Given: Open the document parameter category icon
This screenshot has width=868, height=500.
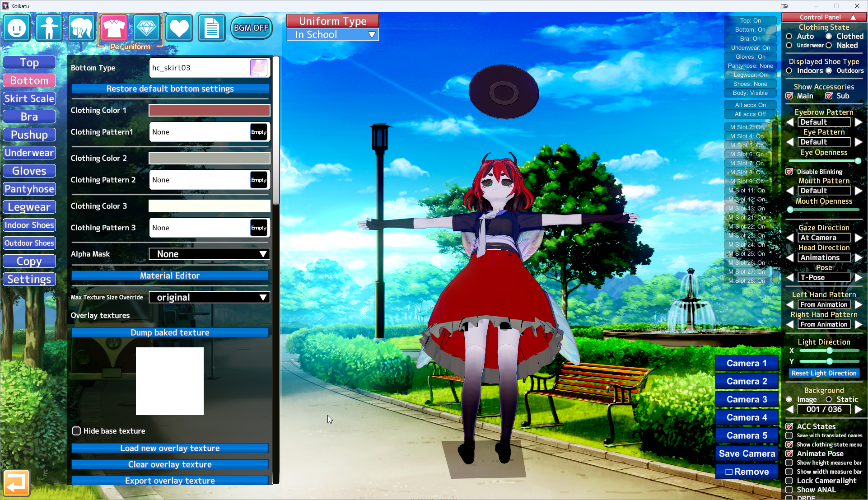Looking at the screenshot, I should pyautogui.click(x=211, y=28).
